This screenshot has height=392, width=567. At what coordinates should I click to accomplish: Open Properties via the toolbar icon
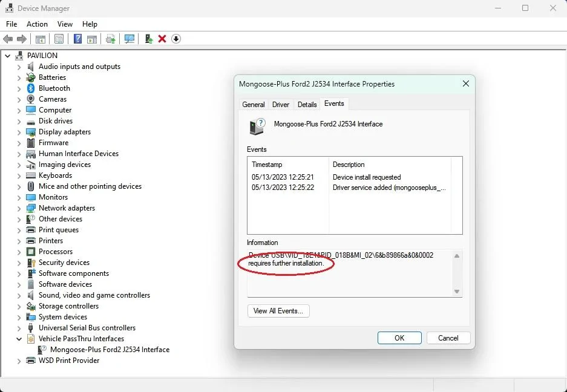(x=59, y=39)
